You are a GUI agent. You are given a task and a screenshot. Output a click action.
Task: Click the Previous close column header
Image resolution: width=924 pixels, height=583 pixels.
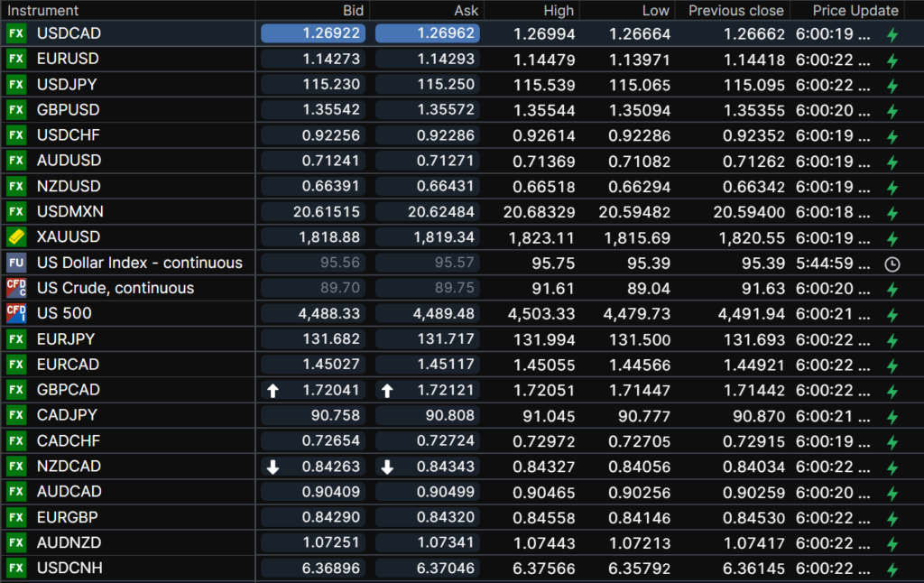click(x=735, y=11)
